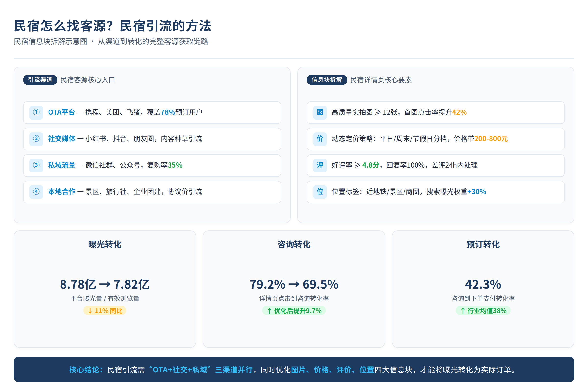Click the 200-800元 price range
588x392 pixels.
491,139
